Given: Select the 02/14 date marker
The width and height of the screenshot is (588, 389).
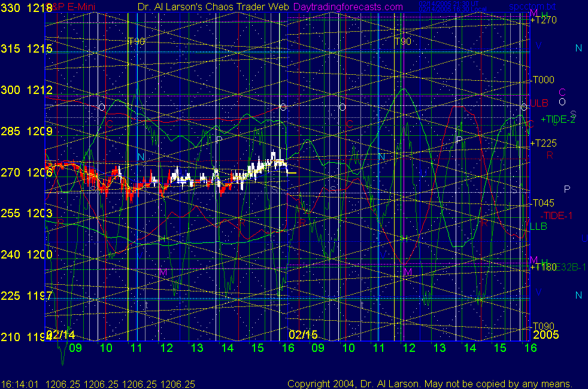Looking at the screenshot, I should [x=61, y=335].
